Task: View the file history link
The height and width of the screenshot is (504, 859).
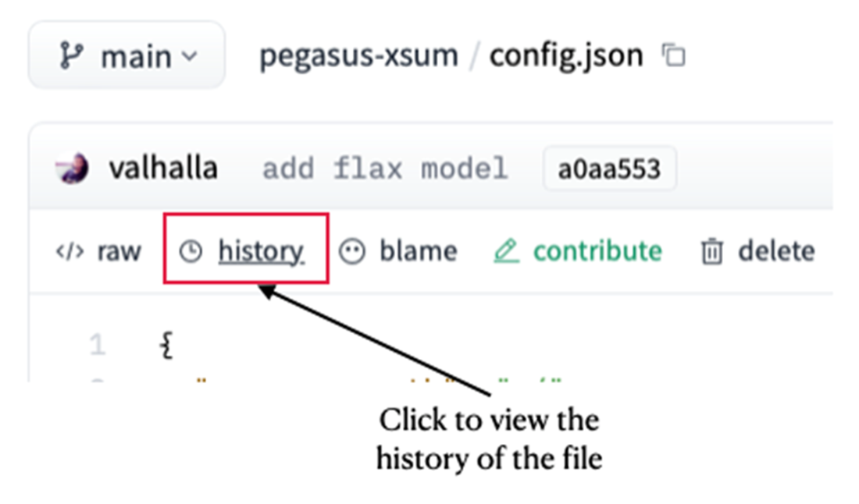Action: [x=260, y=251]
